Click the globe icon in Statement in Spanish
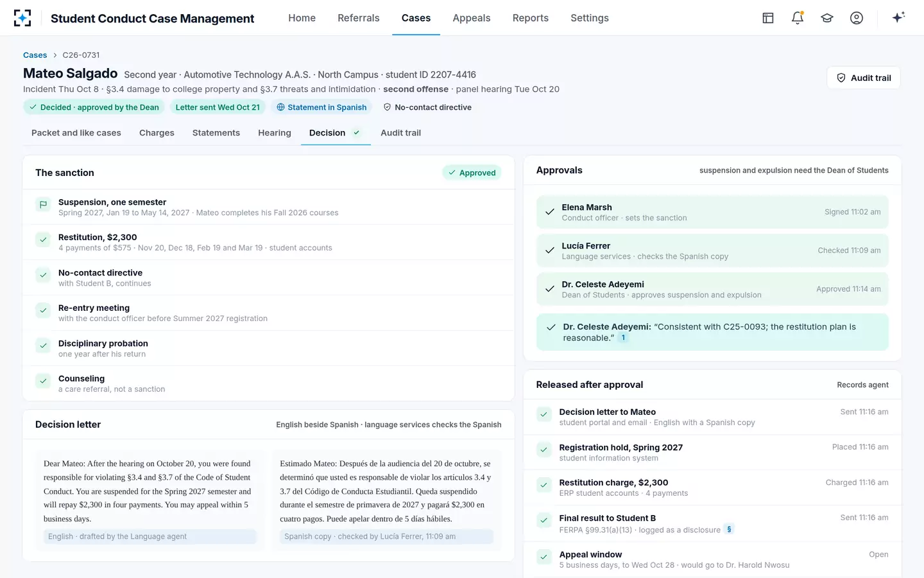 (x=280, y=107)
